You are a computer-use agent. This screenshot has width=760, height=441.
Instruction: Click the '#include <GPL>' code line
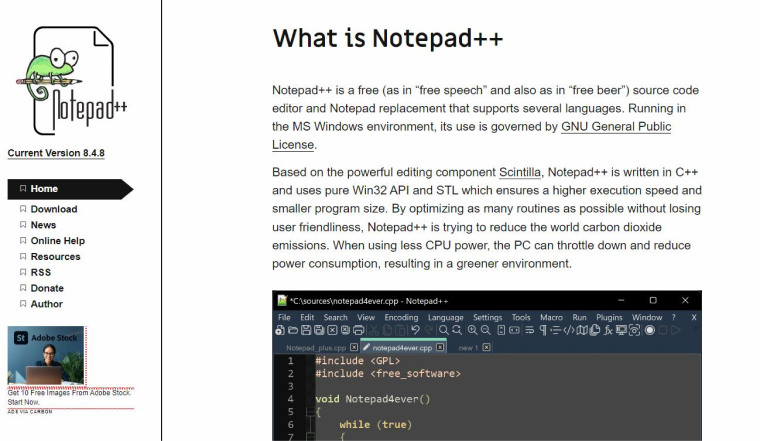click(x=358, y=361)
